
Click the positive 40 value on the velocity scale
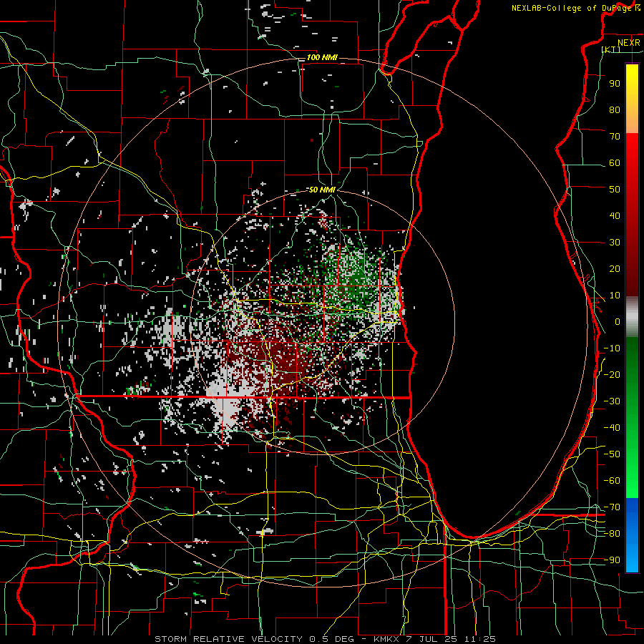[x=615, y=216]
